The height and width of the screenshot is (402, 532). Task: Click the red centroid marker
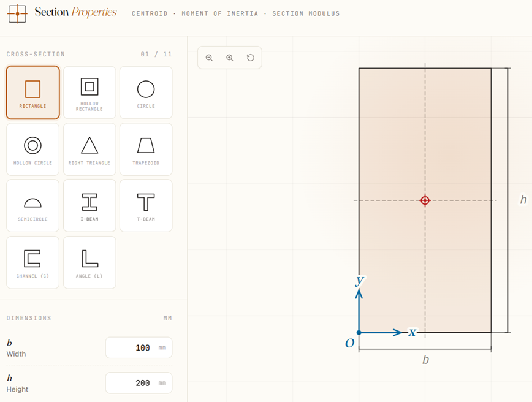tap(425, 200)
